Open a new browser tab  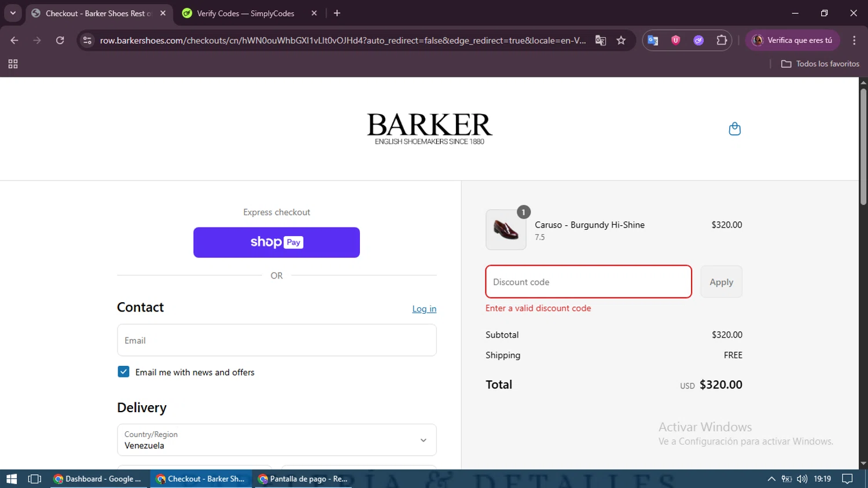point(337,13)
